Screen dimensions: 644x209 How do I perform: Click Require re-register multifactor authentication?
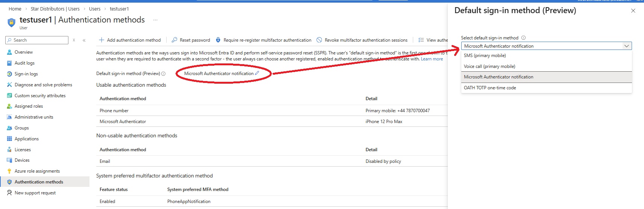point(267,40)
